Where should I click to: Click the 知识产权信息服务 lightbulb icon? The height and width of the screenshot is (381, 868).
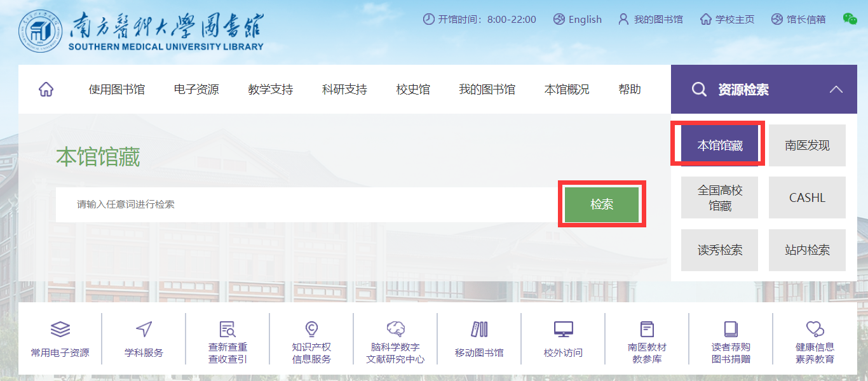[311, 329]
